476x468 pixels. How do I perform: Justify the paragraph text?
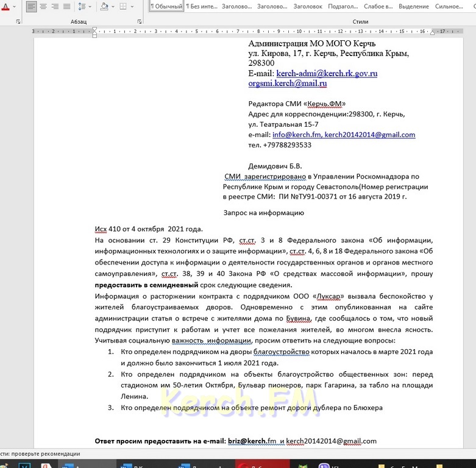[x=66, y=7]
